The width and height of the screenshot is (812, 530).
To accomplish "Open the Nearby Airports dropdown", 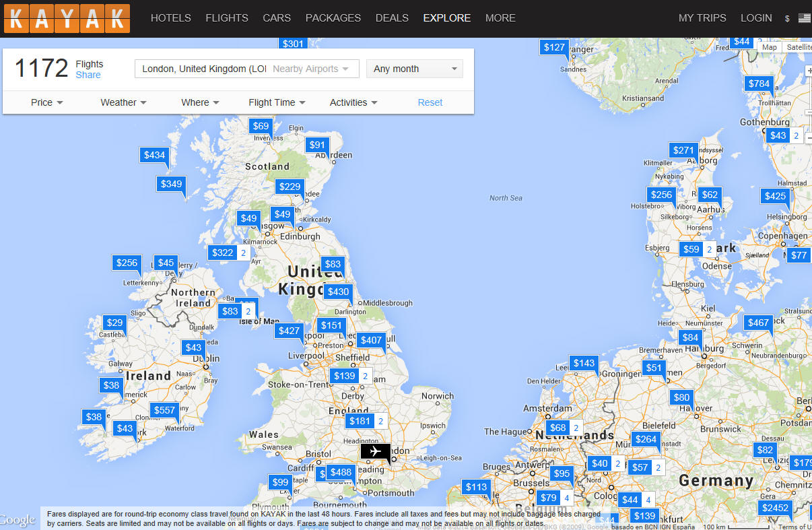I will point(311,69).
